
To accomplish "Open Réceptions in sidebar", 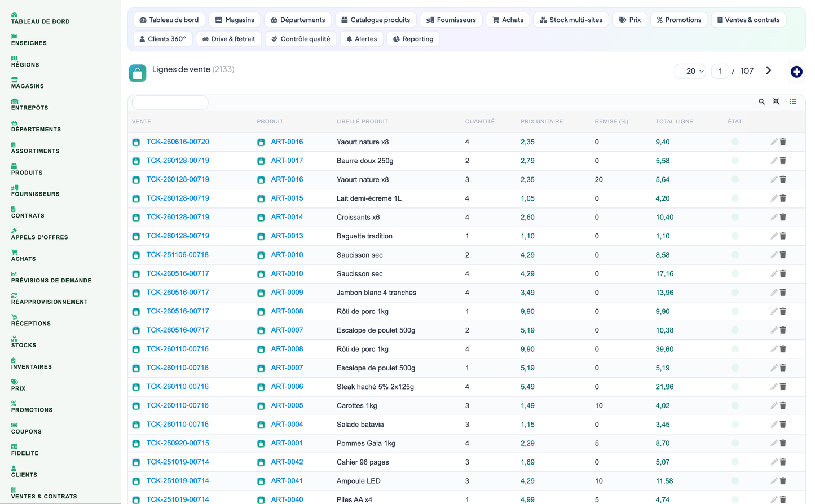I will coord(30,321).
